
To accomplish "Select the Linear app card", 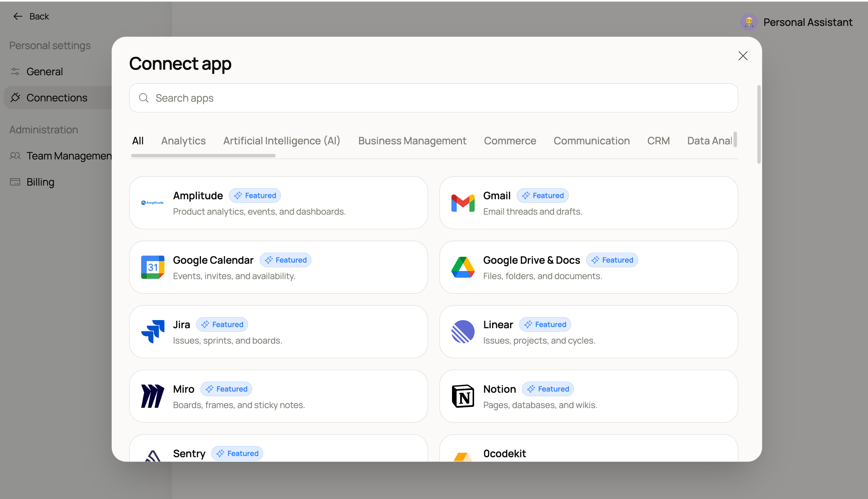I will tap(588, 331).
